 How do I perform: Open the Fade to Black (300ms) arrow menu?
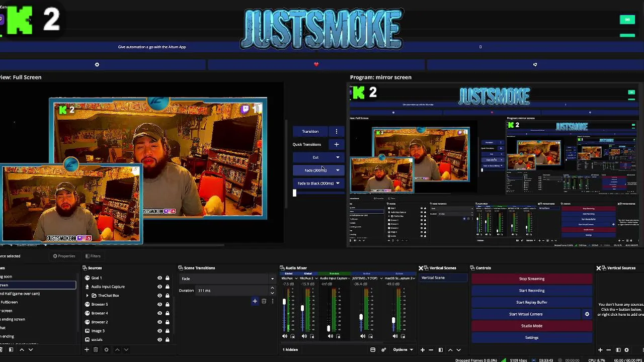pyautogui.click(x=338, y=184)
